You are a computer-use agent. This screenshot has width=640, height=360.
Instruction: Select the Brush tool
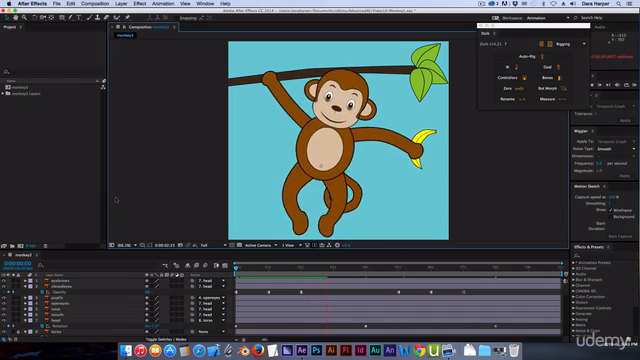point(89,18)
